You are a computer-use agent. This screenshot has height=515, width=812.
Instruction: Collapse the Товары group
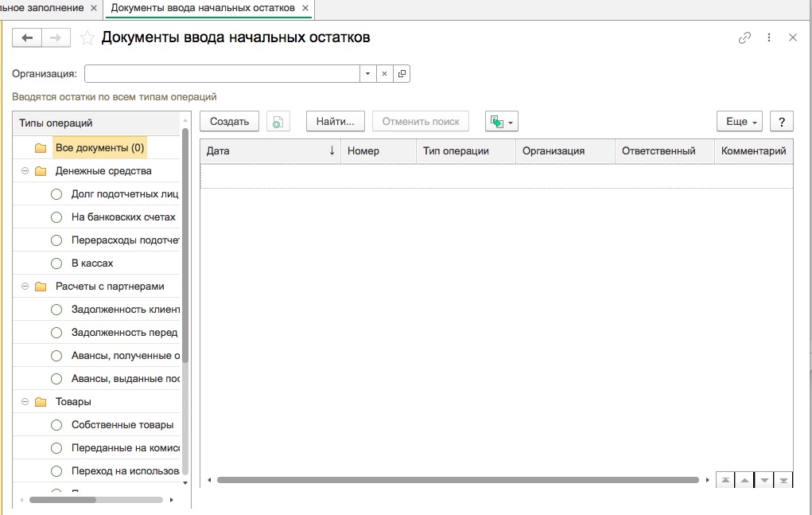pyautogui.click(x=25, y=401)
